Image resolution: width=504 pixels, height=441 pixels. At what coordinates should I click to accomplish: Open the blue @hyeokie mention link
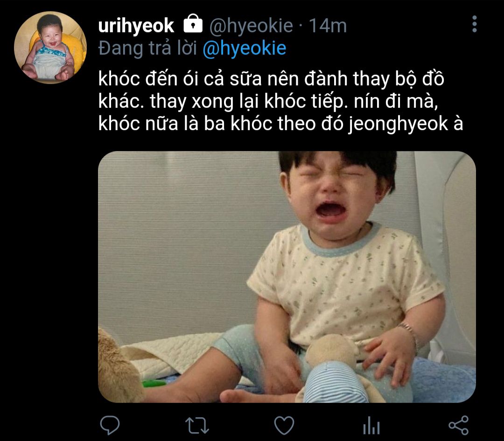[x=244, y=48]
